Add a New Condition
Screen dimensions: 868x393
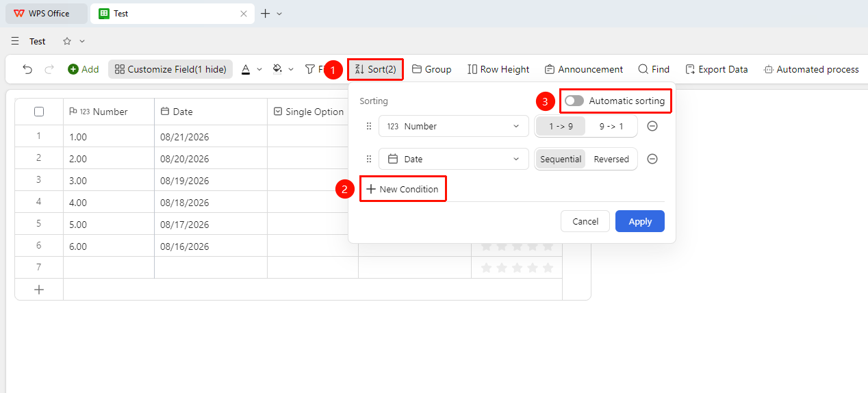pos(403,189)
